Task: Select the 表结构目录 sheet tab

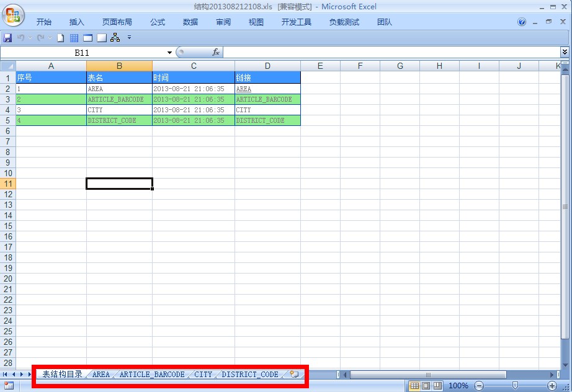Action: pos(63,374)
